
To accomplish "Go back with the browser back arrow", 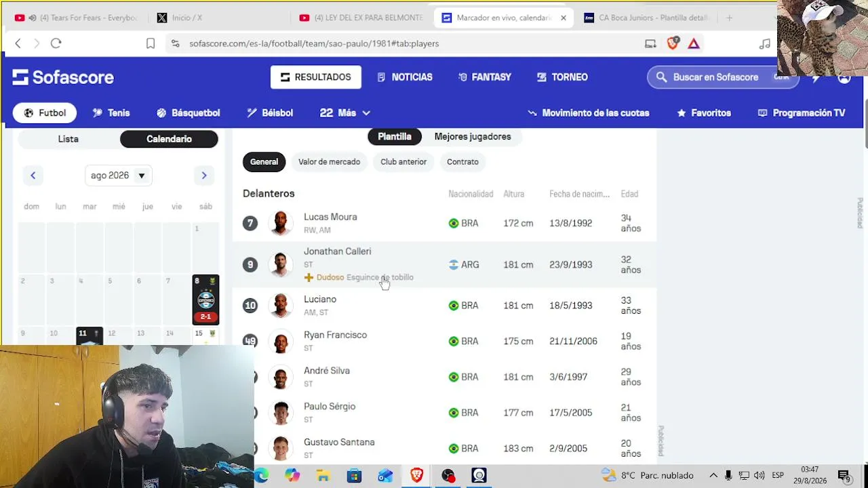I will point(18,43).
